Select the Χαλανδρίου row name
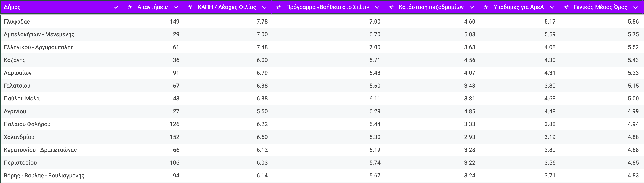Screen dimensions: 644x183 (19, 137)
